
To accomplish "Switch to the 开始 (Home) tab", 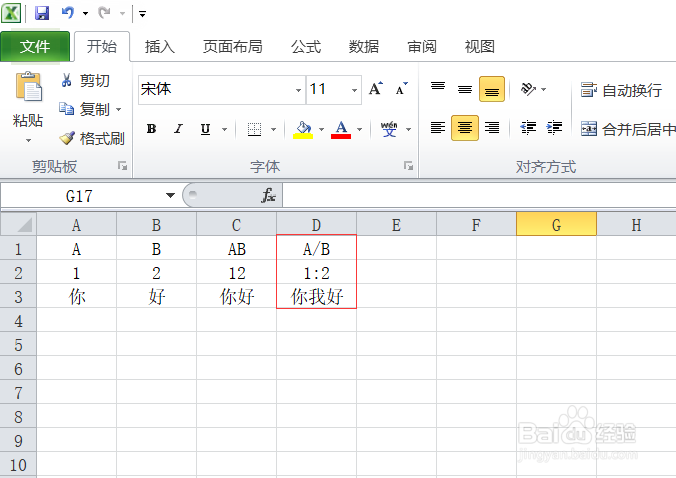I will tap(102, 46).
